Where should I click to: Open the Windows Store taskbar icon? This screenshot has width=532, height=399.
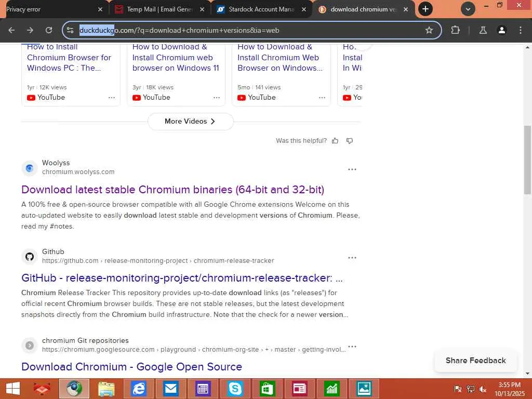pyautogui.click(x=268, y=389)
